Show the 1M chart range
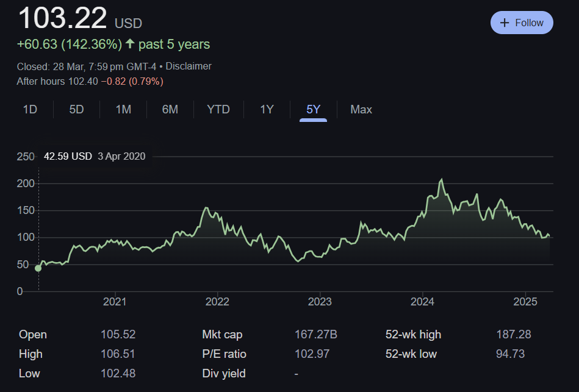 (x=123, y=110)
